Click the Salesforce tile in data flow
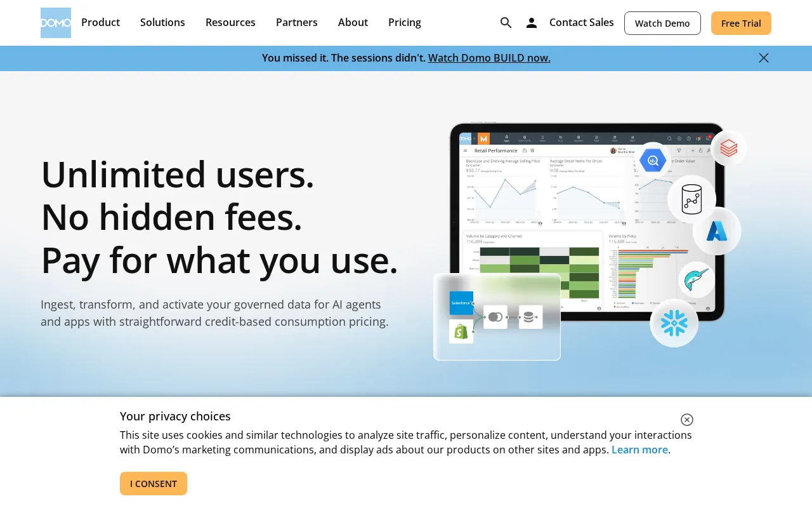 461,304
